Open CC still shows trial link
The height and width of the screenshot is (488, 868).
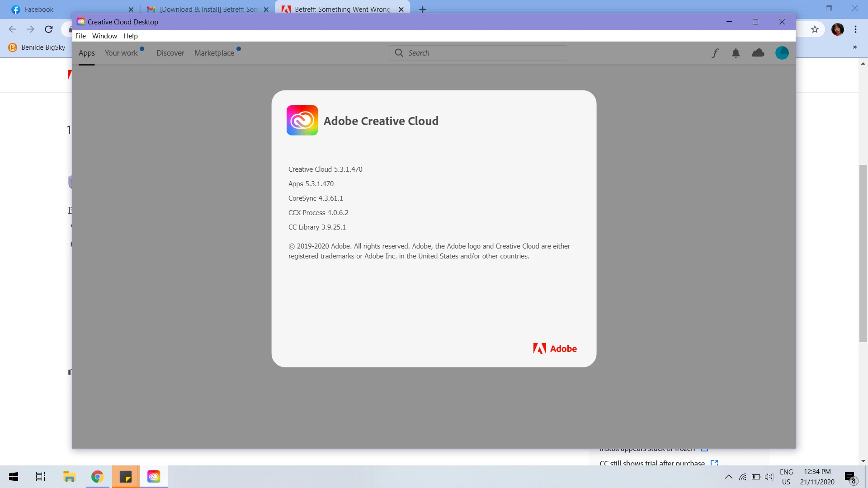(652, 463)
